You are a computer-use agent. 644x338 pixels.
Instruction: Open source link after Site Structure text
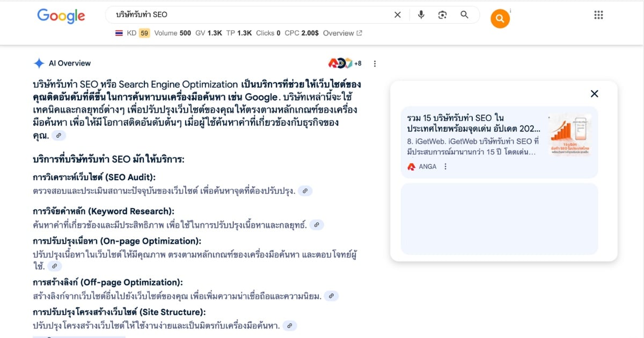click(x=289, y=326)
